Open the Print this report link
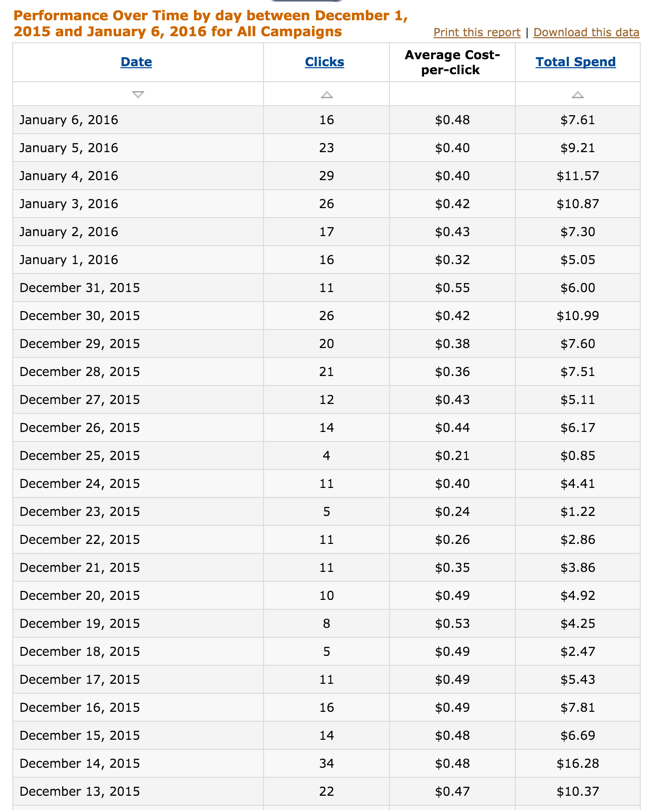This screenshot has width=650, height=810. [x=476, y=32]
